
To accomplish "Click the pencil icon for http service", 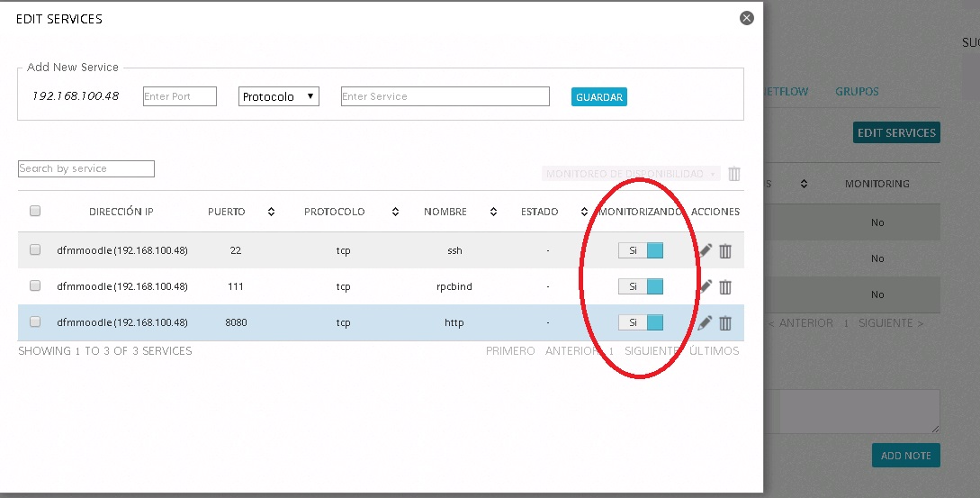I will point(706,322).
